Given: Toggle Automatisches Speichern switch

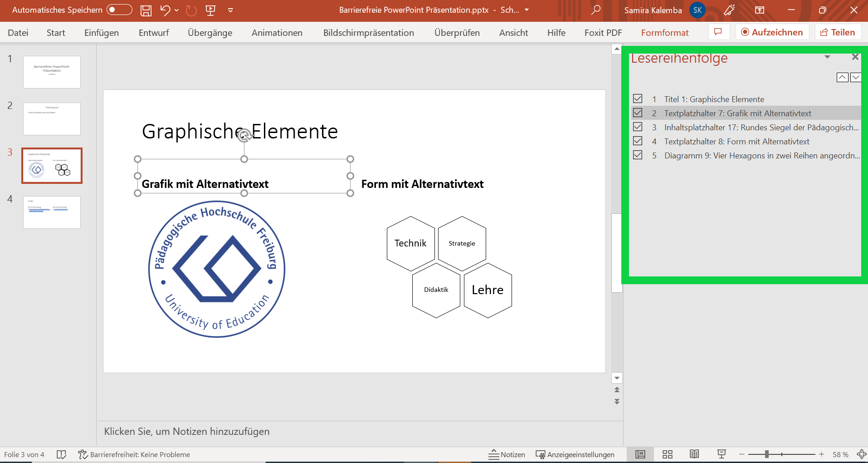Looking at the screenshot, I should [119, 10].
